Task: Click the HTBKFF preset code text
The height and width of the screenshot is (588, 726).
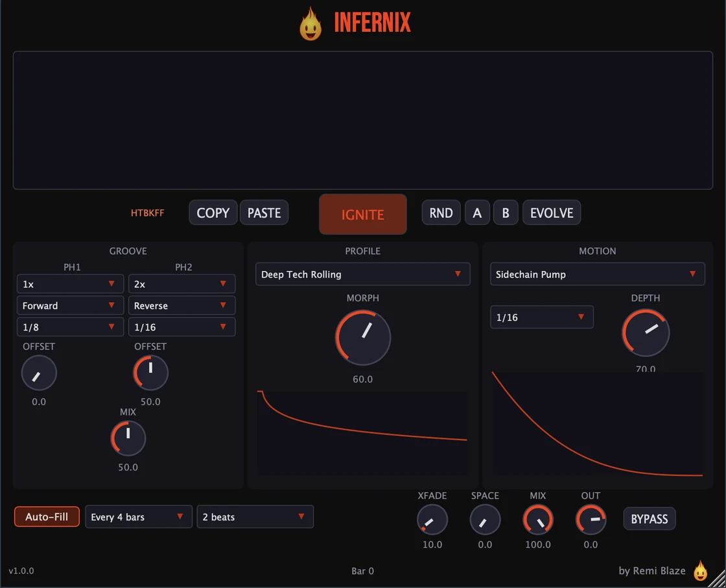Action: (x=147, y=213)
